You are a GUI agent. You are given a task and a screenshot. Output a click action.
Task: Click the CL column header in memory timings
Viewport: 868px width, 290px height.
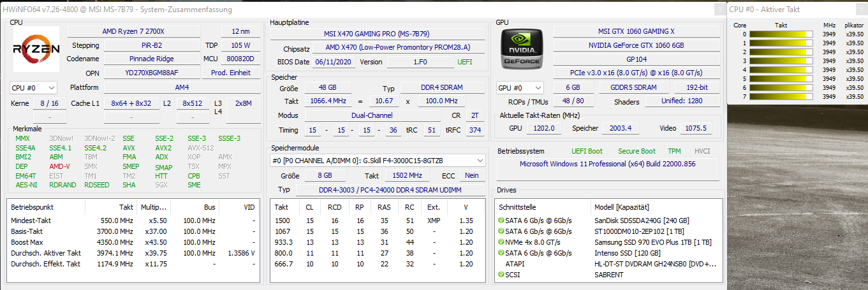coord(309,207)
